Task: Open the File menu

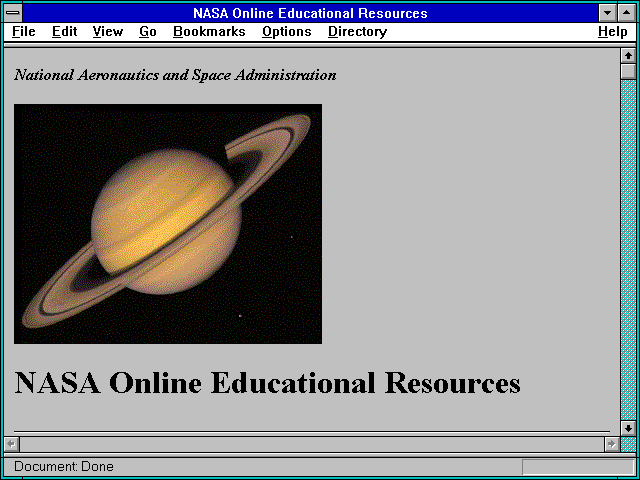Action: [x=24, y=32]
